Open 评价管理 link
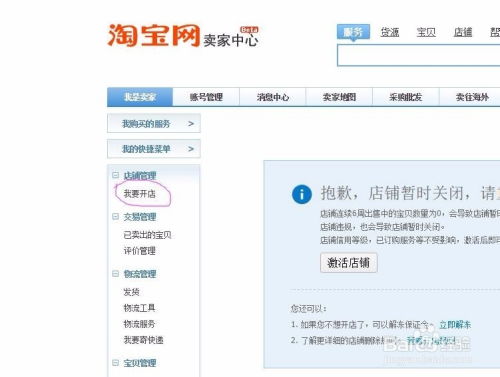500x377 pixels. (x=140, y=251)
